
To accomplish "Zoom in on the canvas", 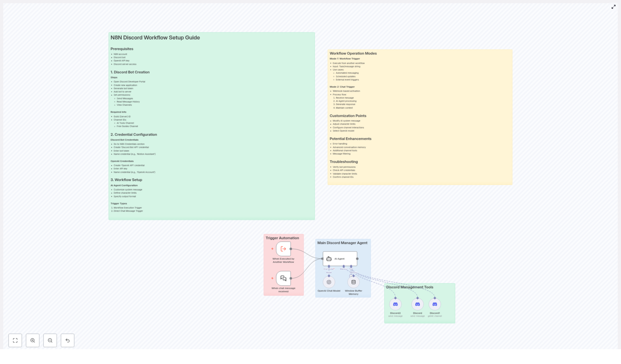I will click(33, 340).
